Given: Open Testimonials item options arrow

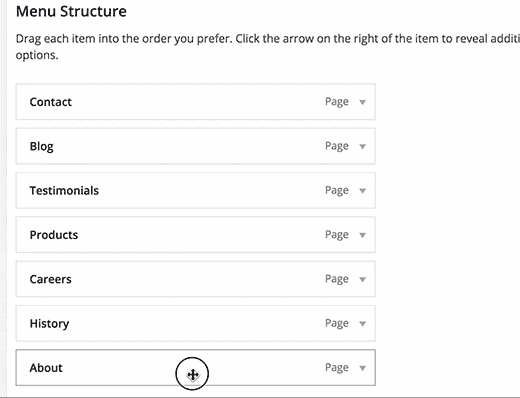Looking at the screenshot, I should [x=362, y=191].
